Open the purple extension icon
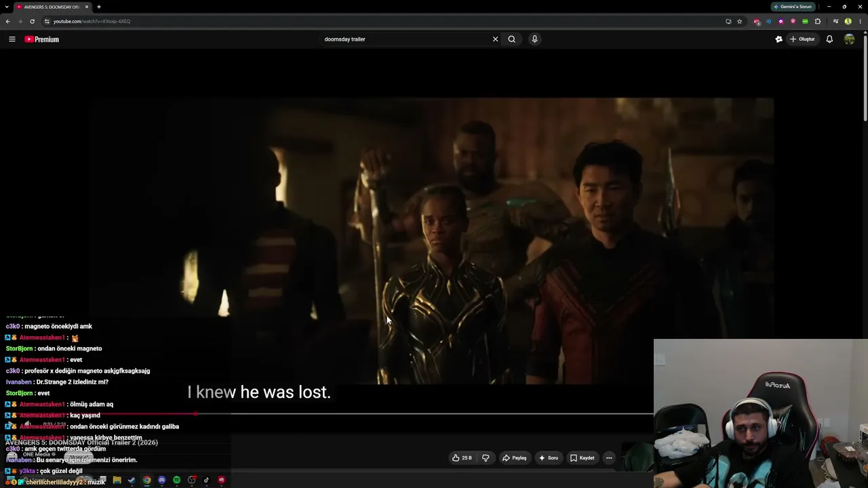The height and width of the screenshot is (488, 868). (x=781, y=21)
